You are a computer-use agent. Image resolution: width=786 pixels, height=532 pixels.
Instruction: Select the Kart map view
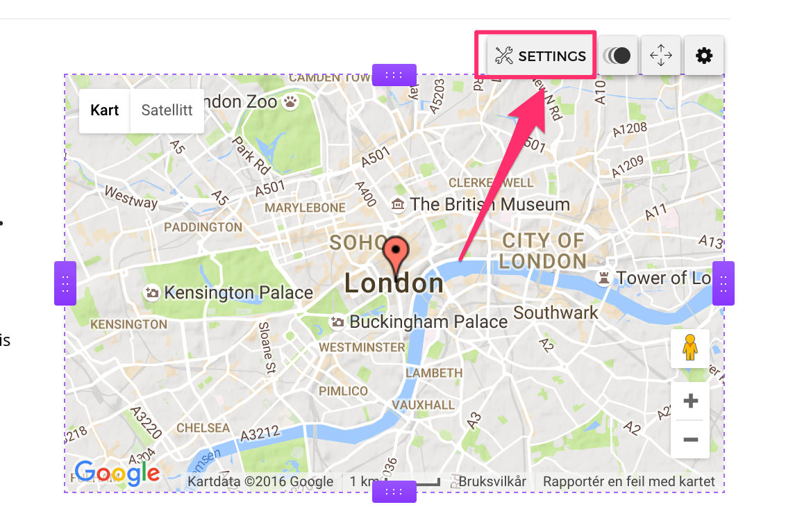pyautogui.click(x=105, y=110)
